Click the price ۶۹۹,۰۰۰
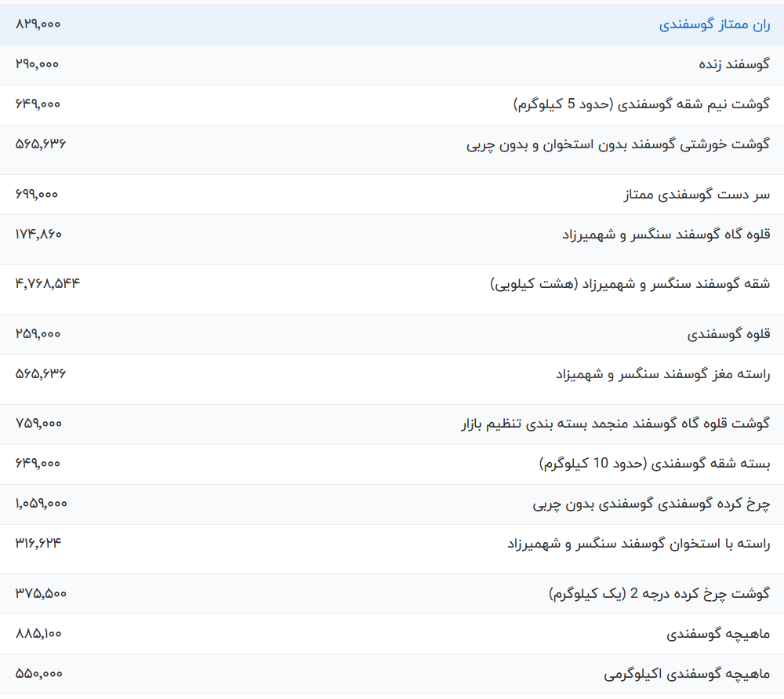The width and height of the screenshot is (784, 699). click(37, 194)
